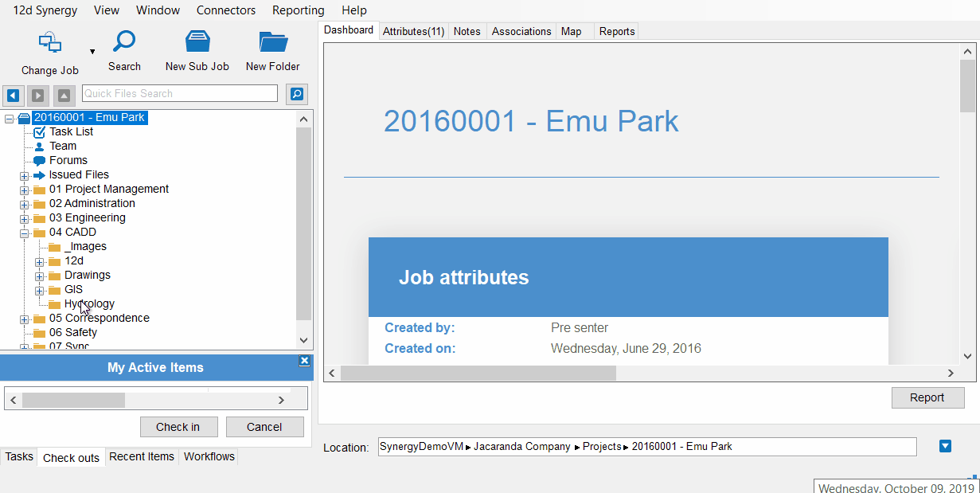Close the My Active Items panel
980x493 pixels.
click(x=304, y=361)
